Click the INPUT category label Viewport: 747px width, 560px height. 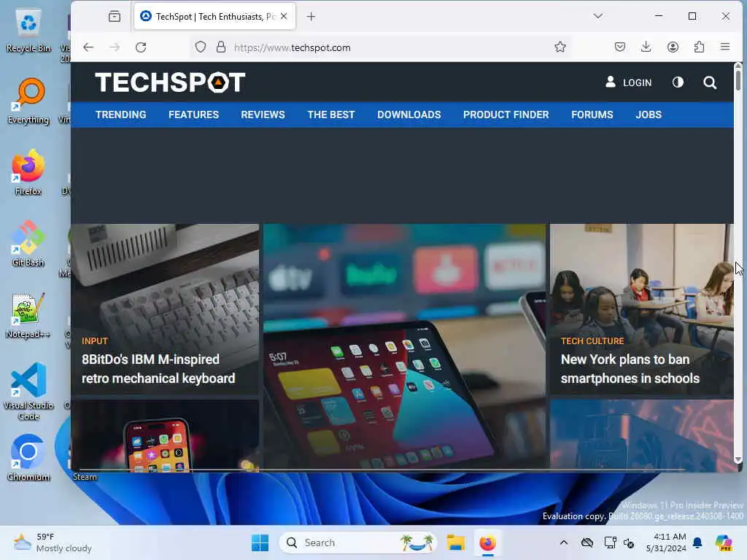point(95,341)
